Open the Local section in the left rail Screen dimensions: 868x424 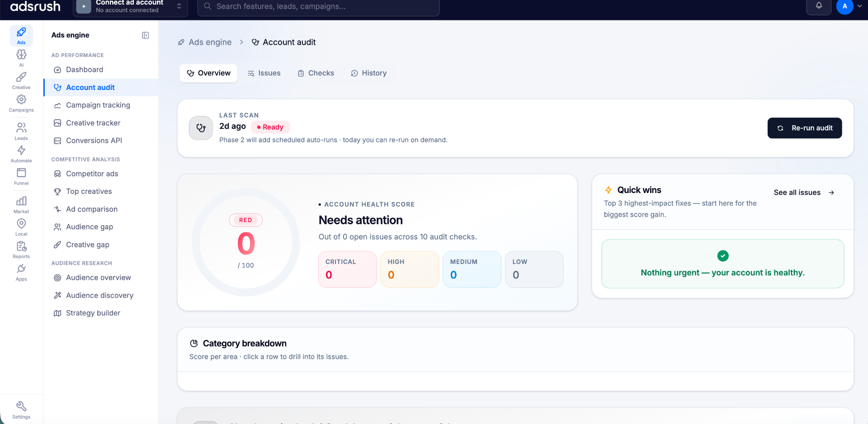[21, 227]
